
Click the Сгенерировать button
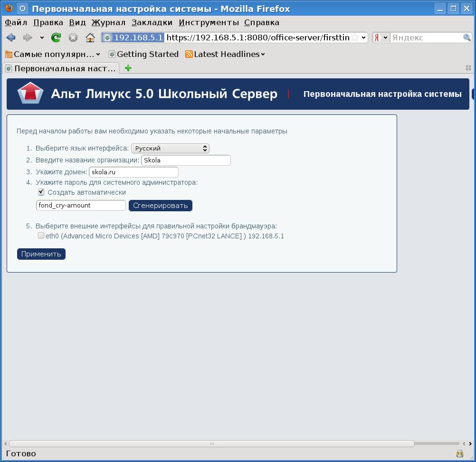pyautogui.click(x=161, y=206)
